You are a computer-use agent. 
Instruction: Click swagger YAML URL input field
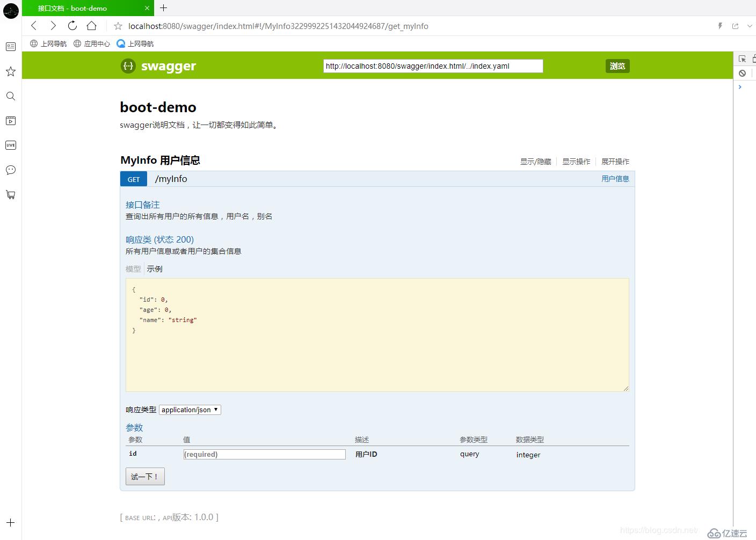[x=433, y=66]
